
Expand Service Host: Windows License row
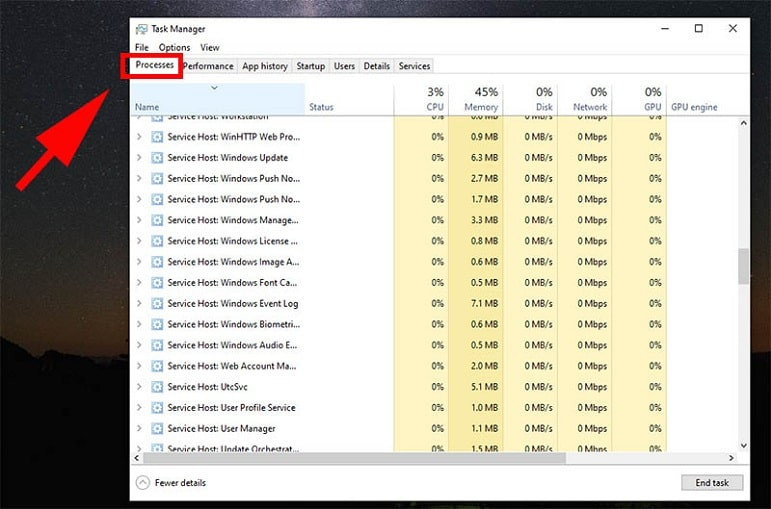pyautogui.click(x=139, y=241)
